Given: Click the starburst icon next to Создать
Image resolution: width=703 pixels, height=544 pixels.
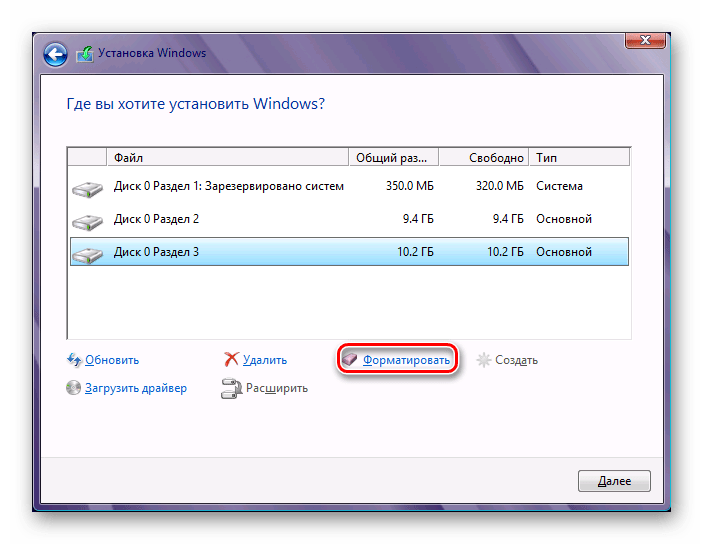Looking at the screenshot, I should click(484, 360).
